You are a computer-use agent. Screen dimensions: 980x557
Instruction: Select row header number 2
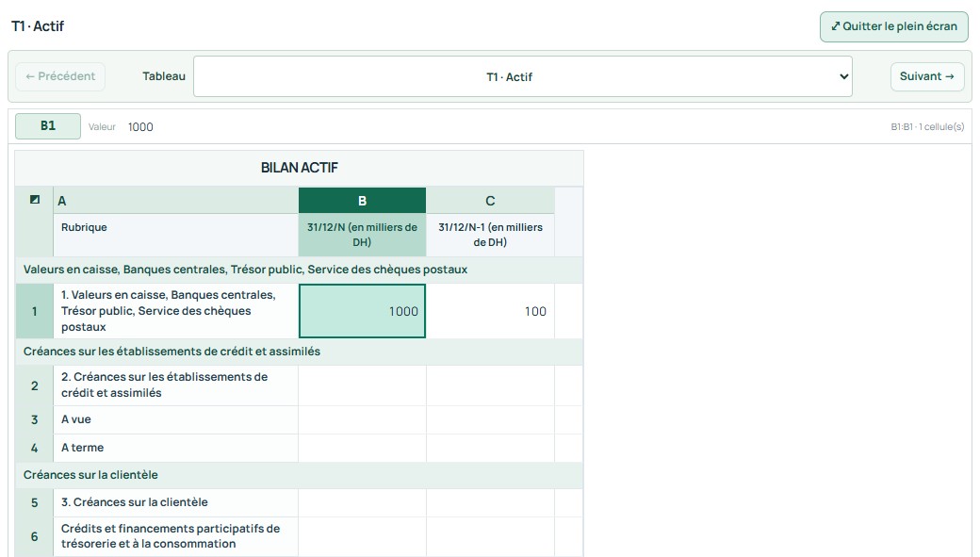(x=34, y=385)
